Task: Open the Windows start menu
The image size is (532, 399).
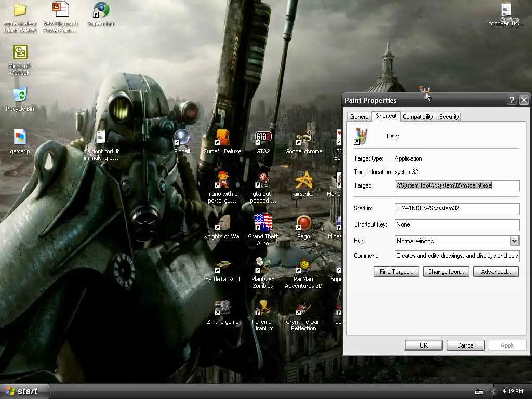Action: (24, 391)
